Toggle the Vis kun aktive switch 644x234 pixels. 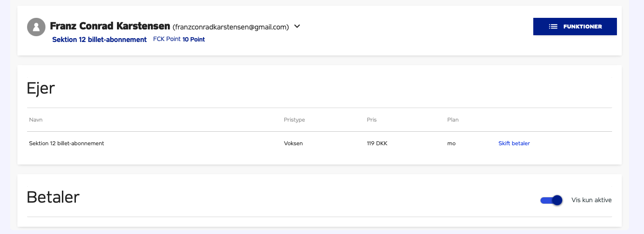(x=551, y=200)
